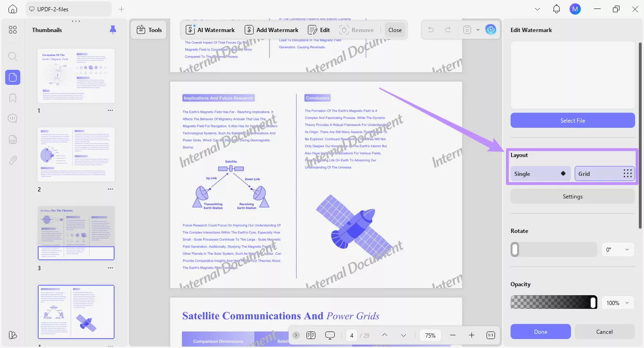Select the Edit watermark tool

[x=319, y=29]
